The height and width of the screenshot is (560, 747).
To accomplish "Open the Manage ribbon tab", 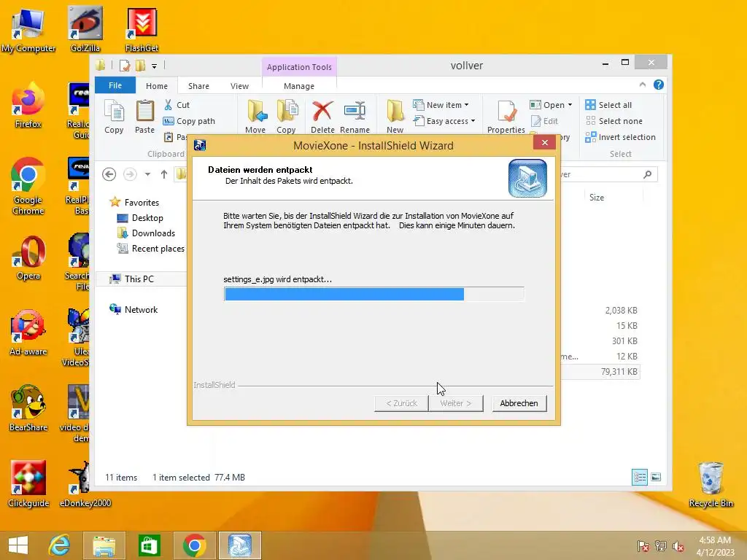I will click(x=299, y=86).
